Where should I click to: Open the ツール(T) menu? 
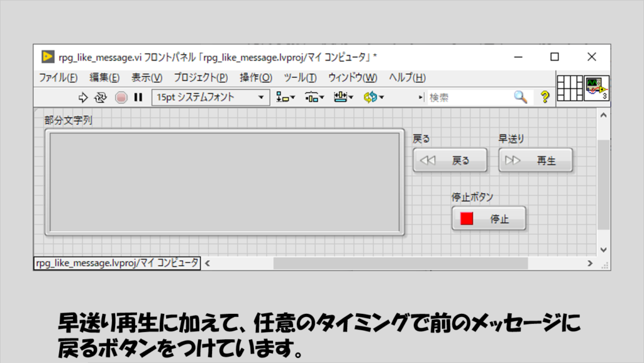[x=300, y=77]
